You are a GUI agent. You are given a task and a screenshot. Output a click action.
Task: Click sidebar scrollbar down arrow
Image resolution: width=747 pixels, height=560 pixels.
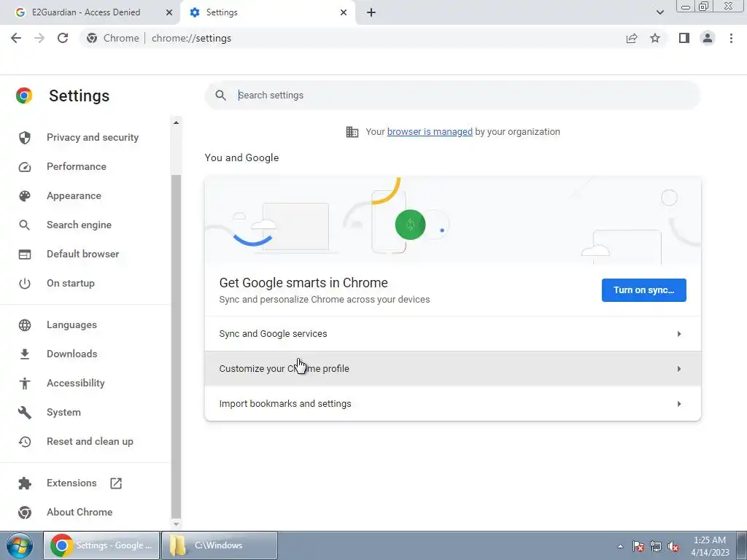[176, 524]
